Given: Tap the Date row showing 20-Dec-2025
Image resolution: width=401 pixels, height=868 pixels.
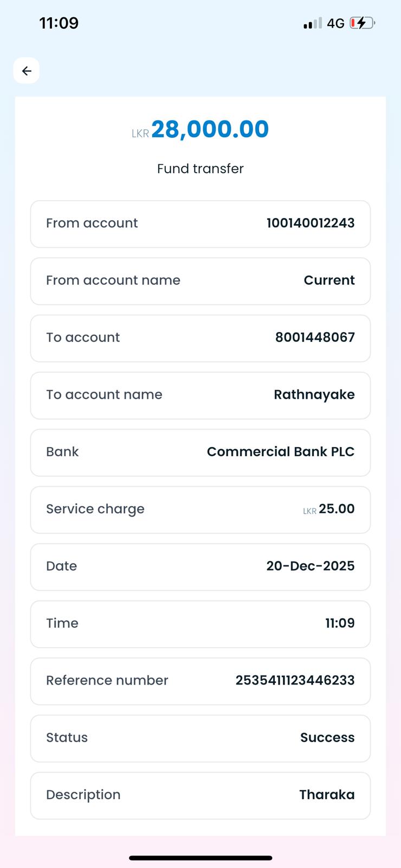Looking at the screenshot, I should click(x=200, y=566).
